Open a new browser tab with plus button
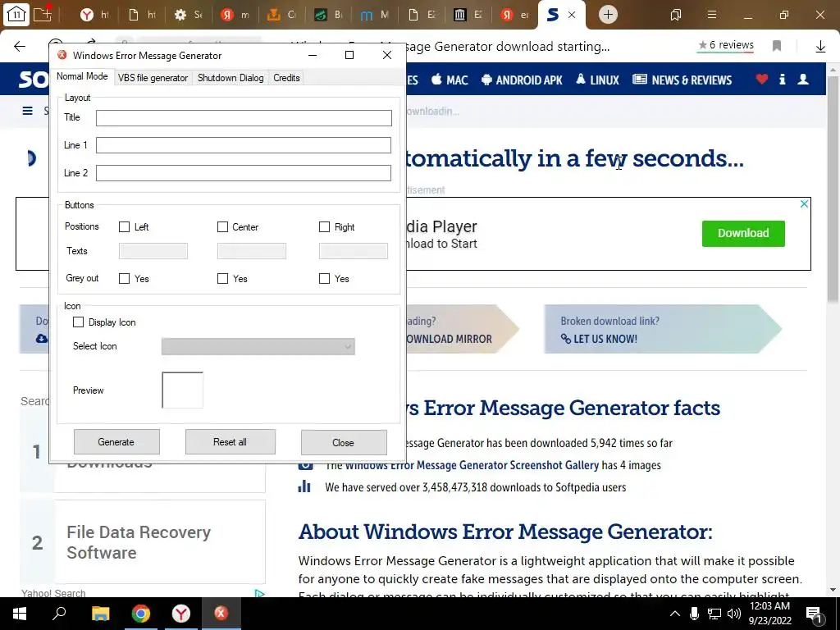 pos(608,15)
